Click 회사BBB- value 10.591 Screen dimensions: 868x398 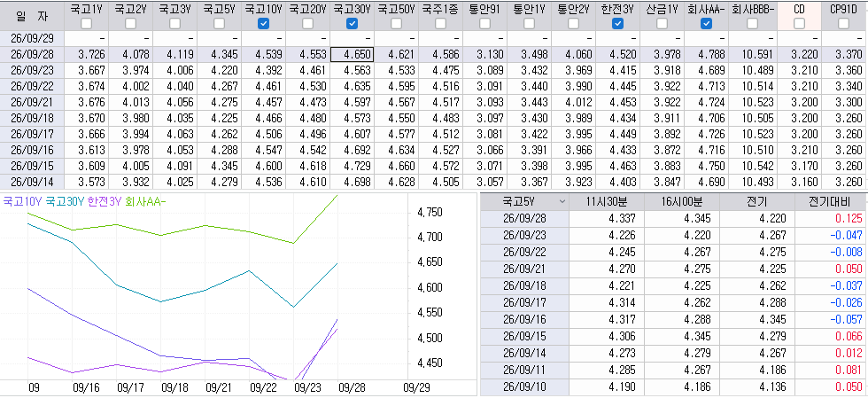pyautogui.click(x=753, y=54)
